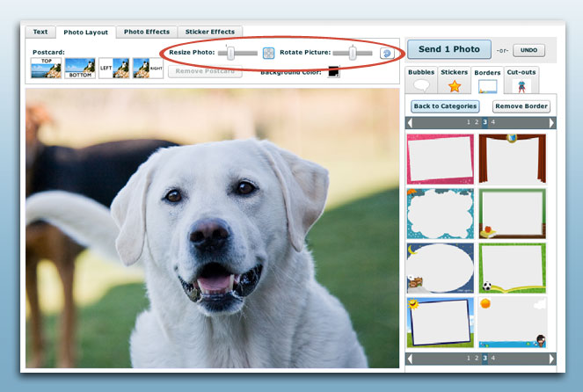Click the UNDO button
583x392 pixels.
(x=528, y=50)
